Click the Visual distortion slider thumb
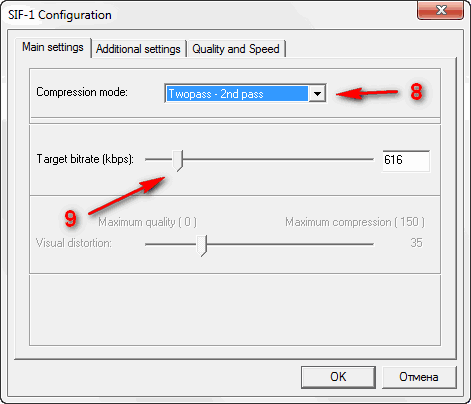The height and width of the screenshot is (404, 471). 202,245
